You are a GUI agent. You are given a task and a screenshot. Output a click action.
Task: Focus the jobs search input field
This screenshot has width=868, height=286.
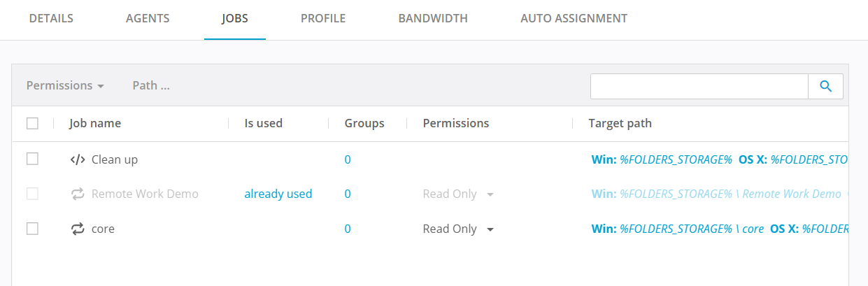click(x=699, y=86)
